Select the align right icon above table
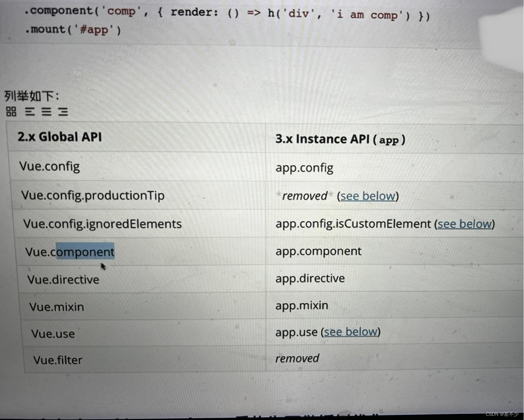 63,112
